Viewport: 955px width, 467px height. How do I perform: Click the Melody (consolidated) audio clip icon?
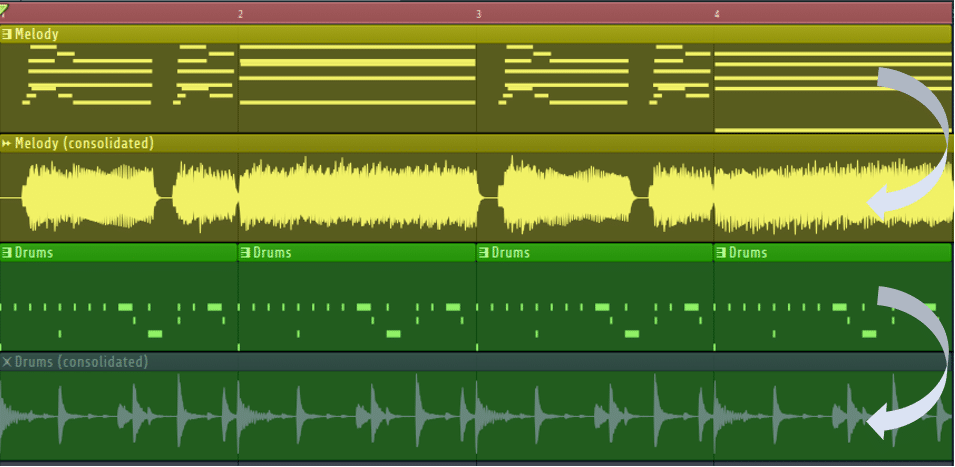point(7,144)
